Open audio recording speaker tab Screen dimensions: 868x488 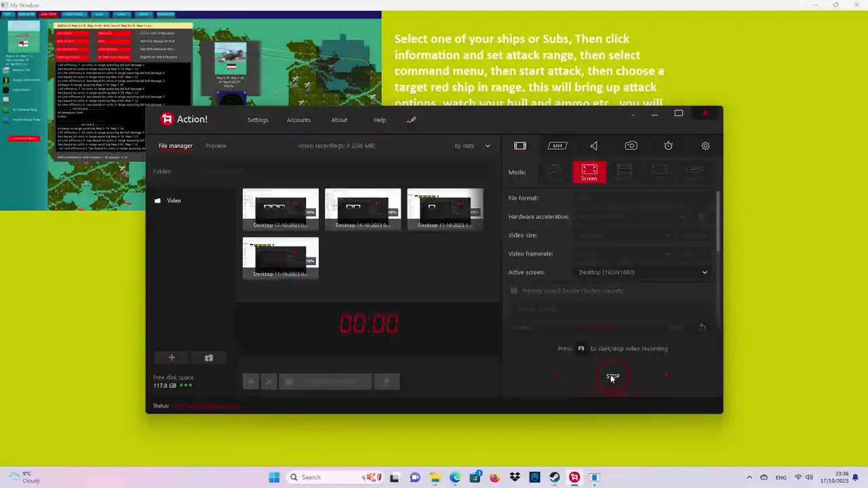point(594,146)
